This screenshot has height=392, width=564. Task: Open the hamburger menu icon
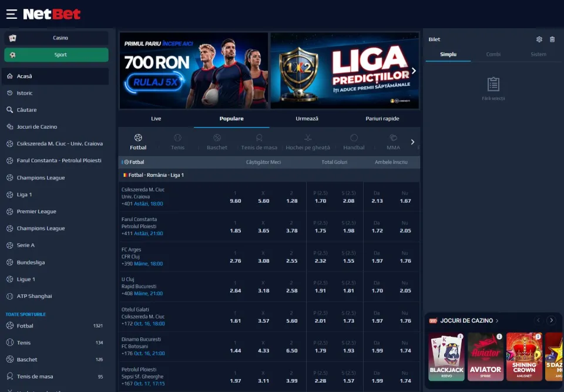(12, 14)
